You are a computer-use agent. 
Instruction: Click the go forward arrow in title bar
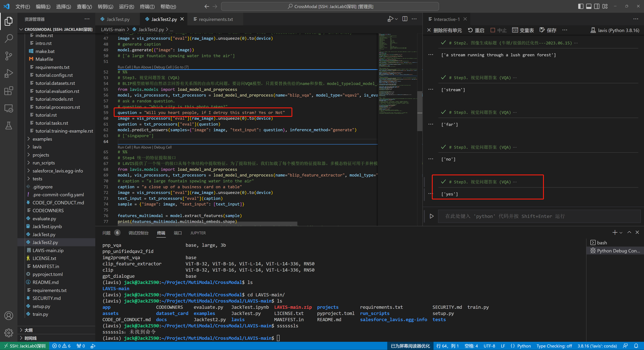tap(215, 7)
